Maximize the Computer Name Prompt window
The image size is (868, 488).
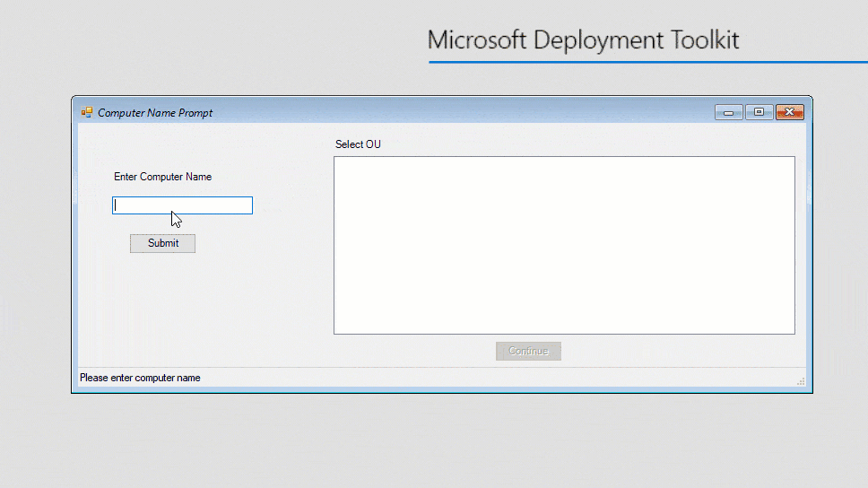coord(759,112)
